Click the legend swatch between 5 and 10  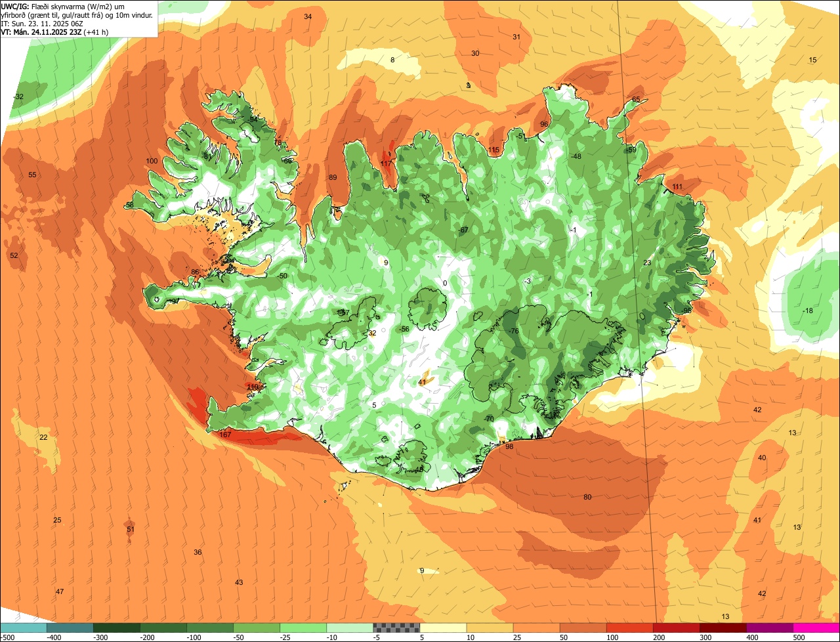[443, 628]
